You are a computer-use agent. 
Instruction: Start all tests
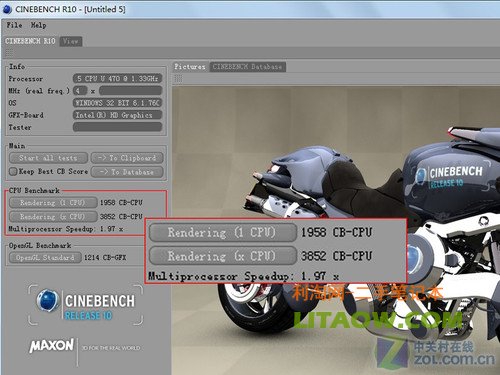(48, 158)
